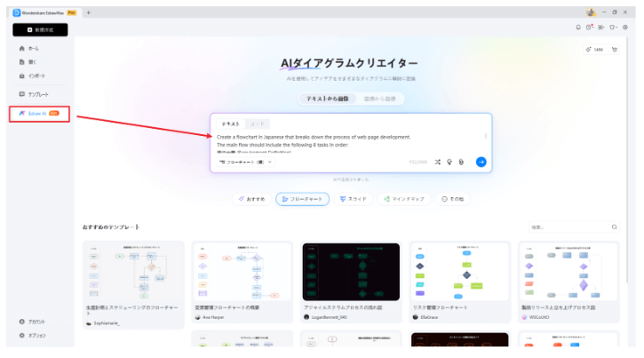Click the 新規作成 button
The height and width of the screenshot is (358, 644).
pos(40,29)
